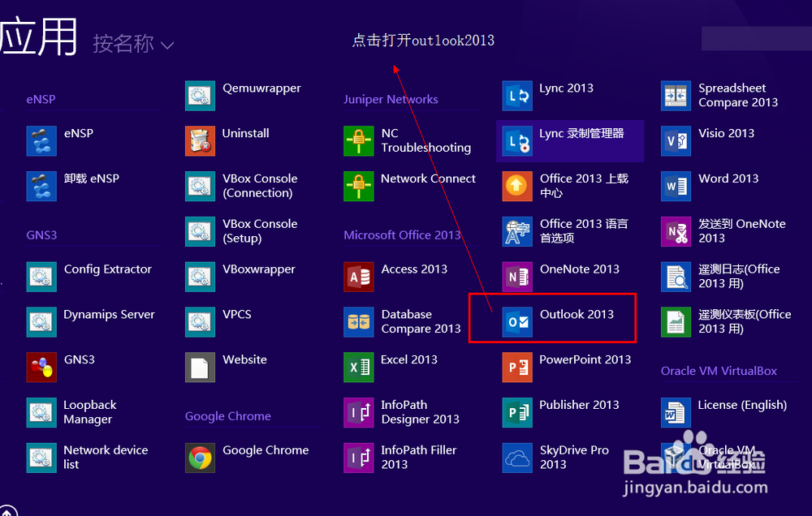Launch Qemuwrapper icon

[200, 96]
